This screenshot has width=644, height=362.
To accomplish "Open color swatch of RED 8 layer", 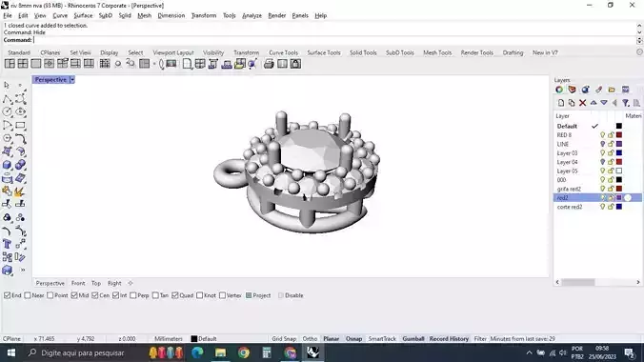I will click(x=619, y=134).
